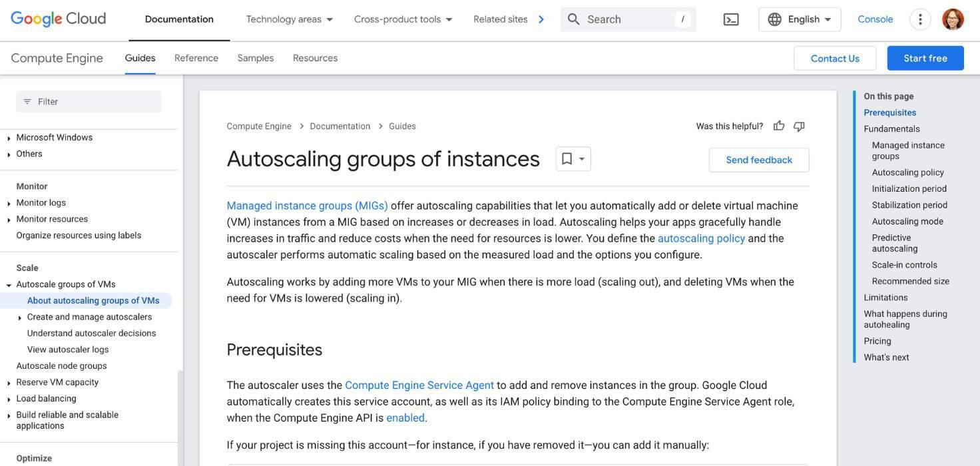The height and width of the screenshot is (466, 980).
Task: Rate the page helpful with thumbs up
Action: coord(778,125)
